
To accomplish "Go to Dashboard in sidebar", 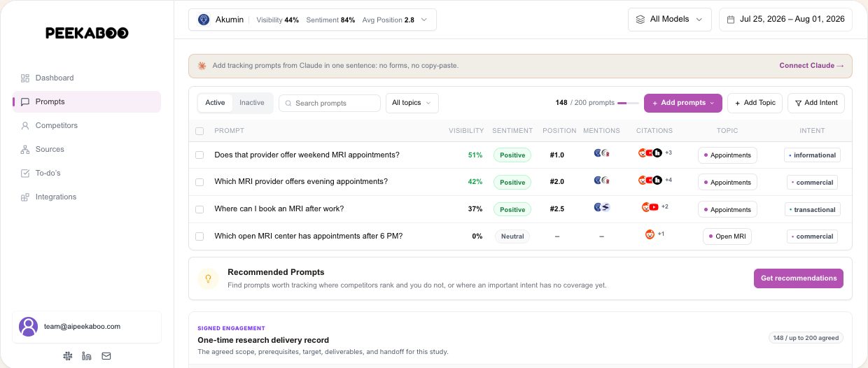I will (x=87, y=78).
